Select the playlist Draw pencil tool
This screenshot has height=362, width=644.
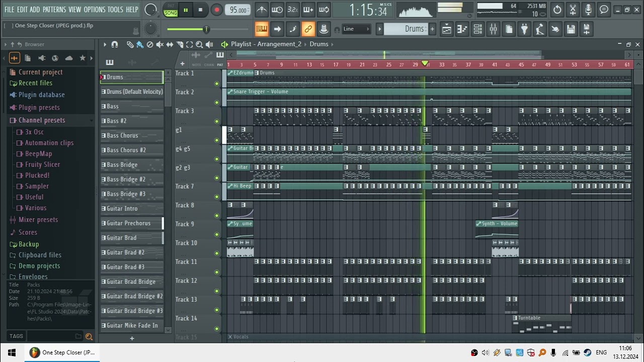coord(130,44)
